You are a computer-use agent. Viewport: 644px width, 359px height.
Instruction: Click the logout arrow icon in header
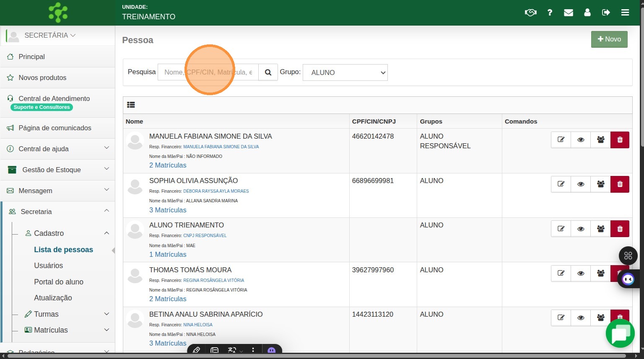pyautogui.click(x=606, y=13)
